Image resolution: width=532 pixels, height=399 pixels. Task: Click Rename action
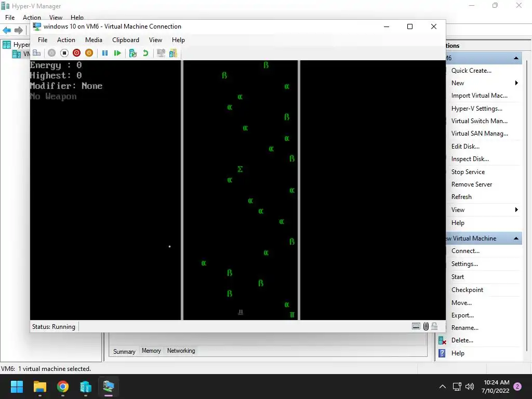(465, 328)
